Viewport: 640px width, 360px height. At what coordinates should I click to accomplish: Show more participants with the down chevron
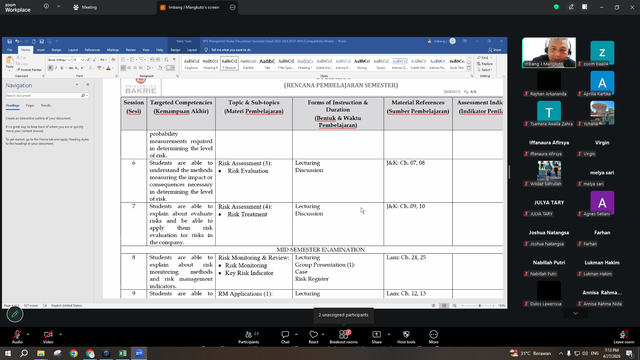click(x=576, y=313)
